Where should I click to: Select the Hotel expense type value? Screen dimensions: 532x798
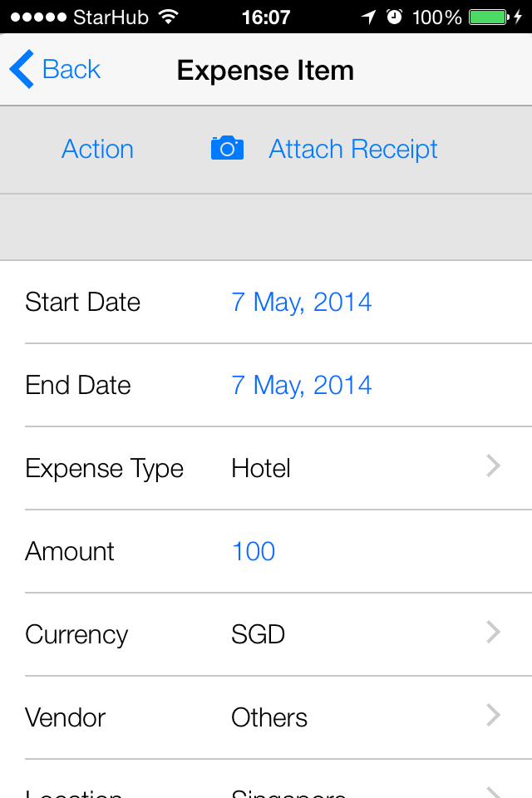pos(261,468)
